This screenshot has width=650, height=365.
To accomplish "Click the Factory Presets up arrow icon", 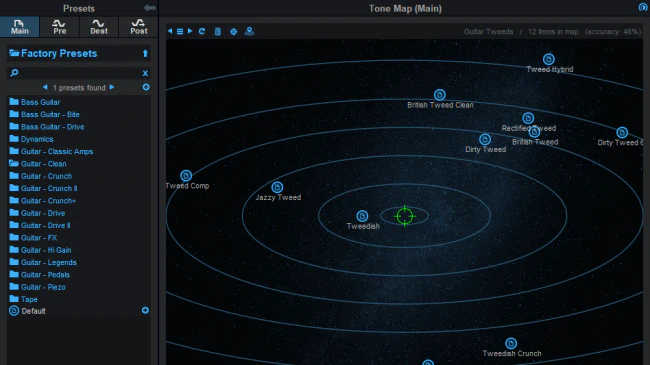I will [x=145, y=54].
